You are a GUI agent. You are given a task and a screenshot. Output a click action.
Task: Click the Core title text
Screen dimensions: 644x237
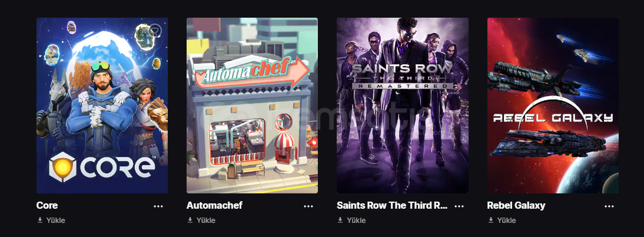(x=47, y=205)
